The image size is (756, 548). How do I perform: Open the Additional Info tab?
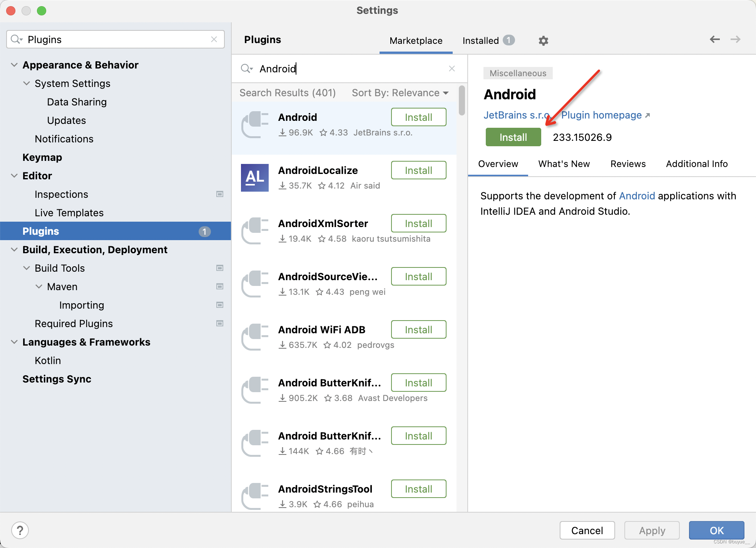coord(697,164)
